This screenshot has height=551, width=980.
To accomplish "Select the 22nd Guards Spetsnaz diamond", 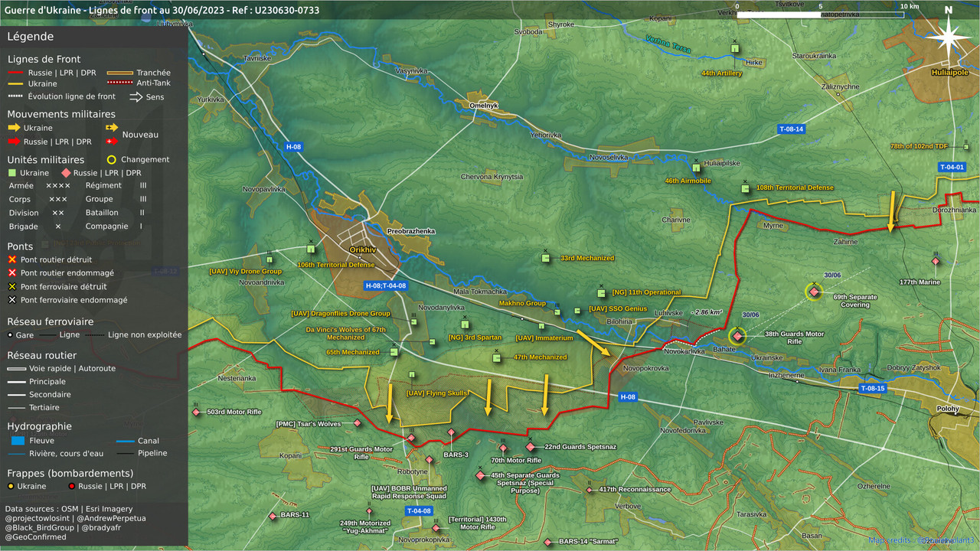I will pos(530,446).
